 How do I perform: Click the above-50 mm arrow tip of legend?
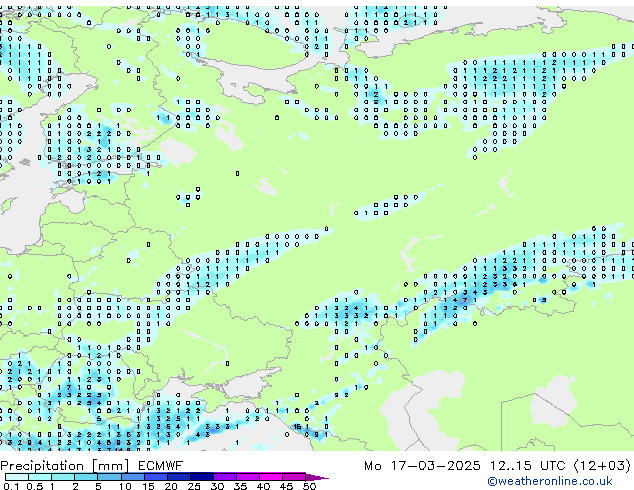point(317,477)
